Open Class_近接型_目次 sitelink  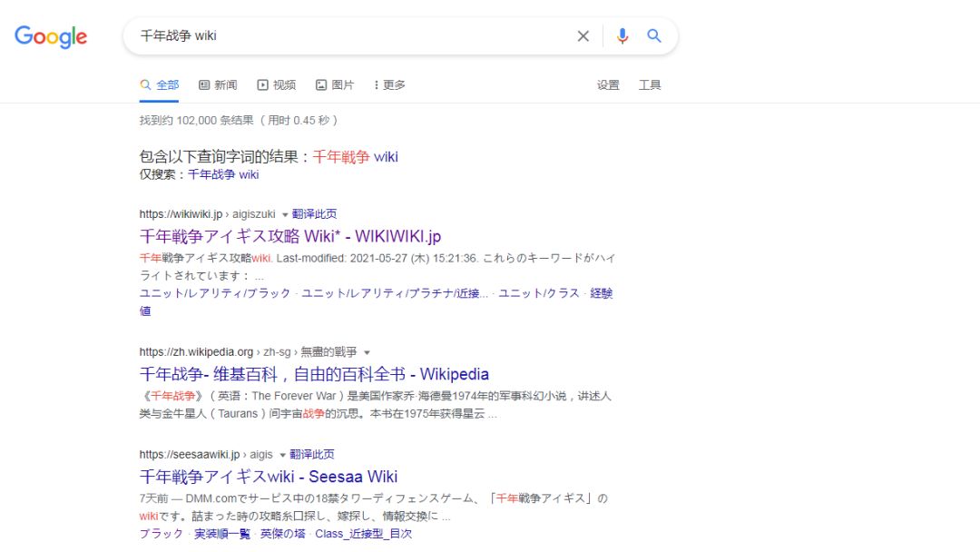[363, 533]
